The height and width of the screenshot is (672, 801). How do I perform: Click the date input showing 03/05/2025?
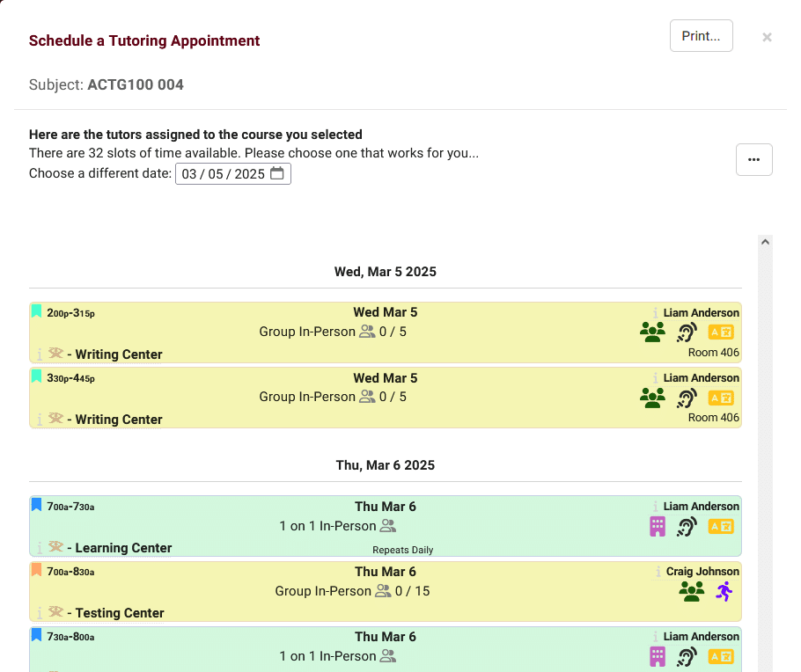pyautogui.click(x=223, y=174)
